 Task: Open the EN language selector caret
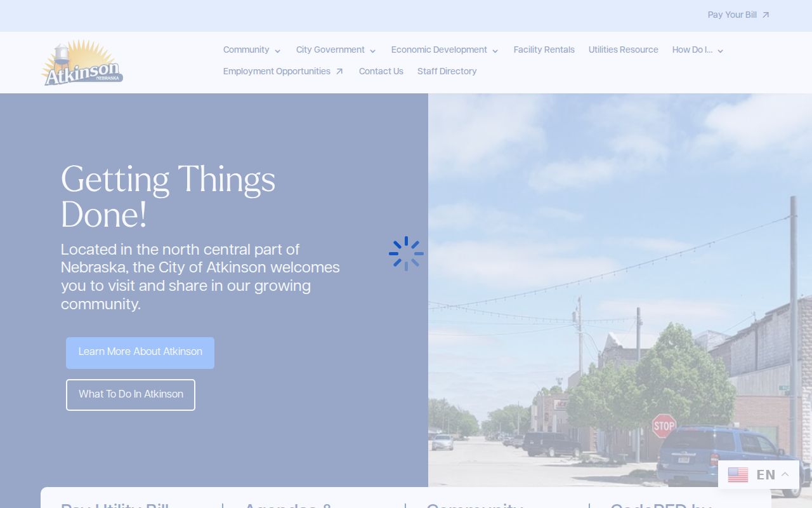pyautogui.click(x=785, y=474)
